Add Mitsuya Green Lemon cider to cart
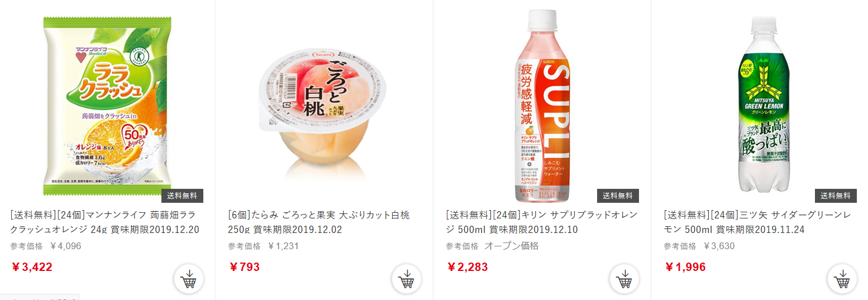The height and width of the screenshot is (300, 868). tap(842, 279)
